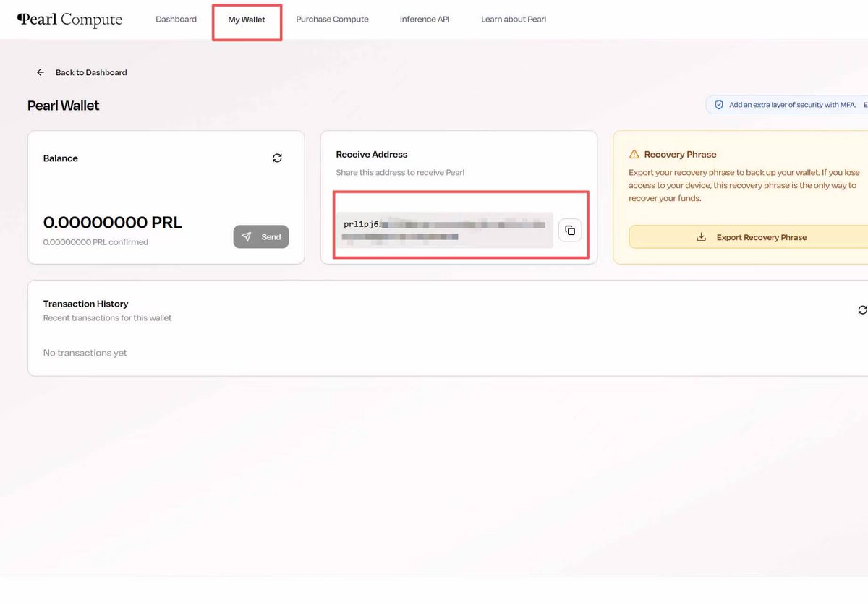The image size is (868, 603).
Task: Open the MFA security banner
Action: pos(787,105)
